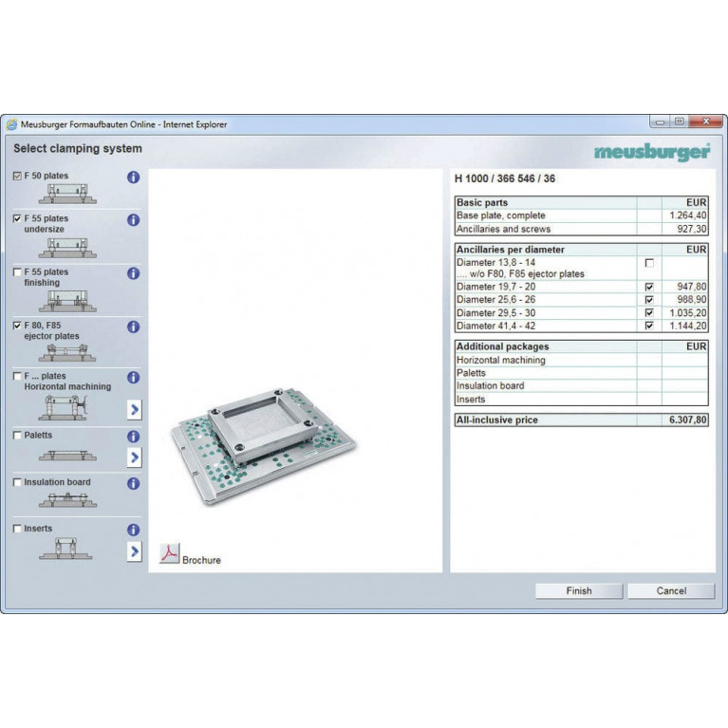Screen dimensions: 728x728
Task: Click the Finish button
Action: pyautogui.click(x=579, y=591)
